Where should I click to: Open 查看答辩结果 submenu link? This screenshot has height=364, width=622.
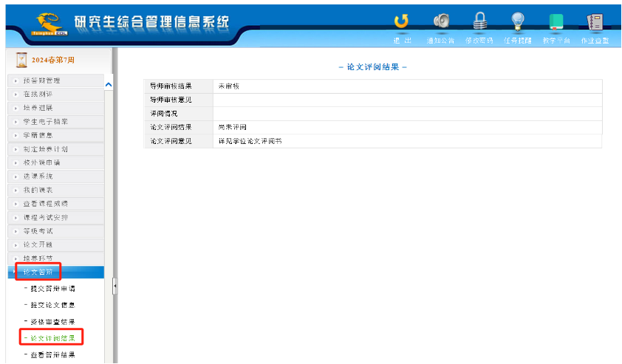(52, 355)
